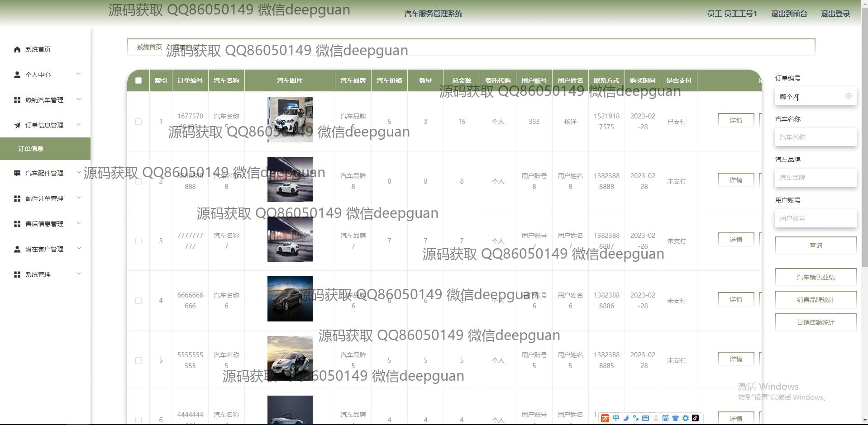This screenshot has width=868, height=425.
Task: Toggle the punctuation mode icon in the IME toolbar
Action: click(636, 418)
